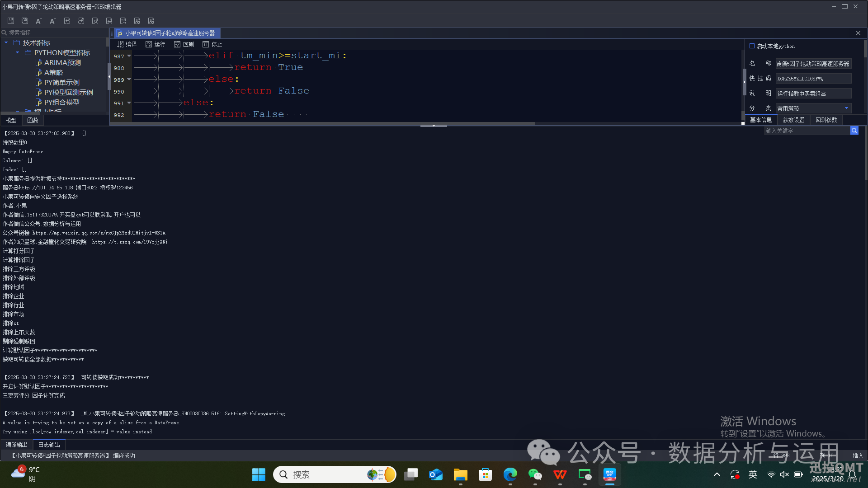Switch to 编译输出 tab
The height and width of the screenshot is (488, 868).
17,445
